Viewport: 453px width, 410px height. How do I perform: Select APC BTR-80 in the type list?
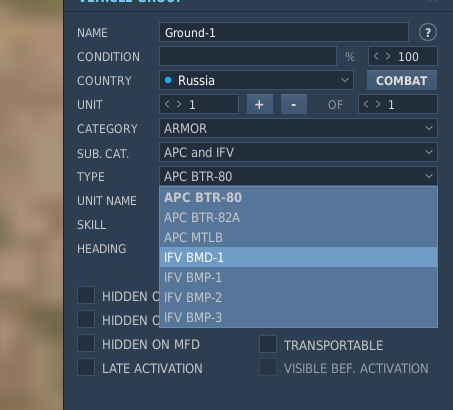click(298, 197)
